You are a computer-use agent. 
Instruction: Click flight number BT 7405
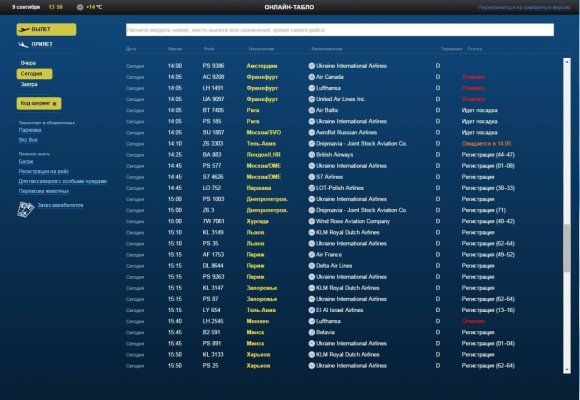(213, 110)
